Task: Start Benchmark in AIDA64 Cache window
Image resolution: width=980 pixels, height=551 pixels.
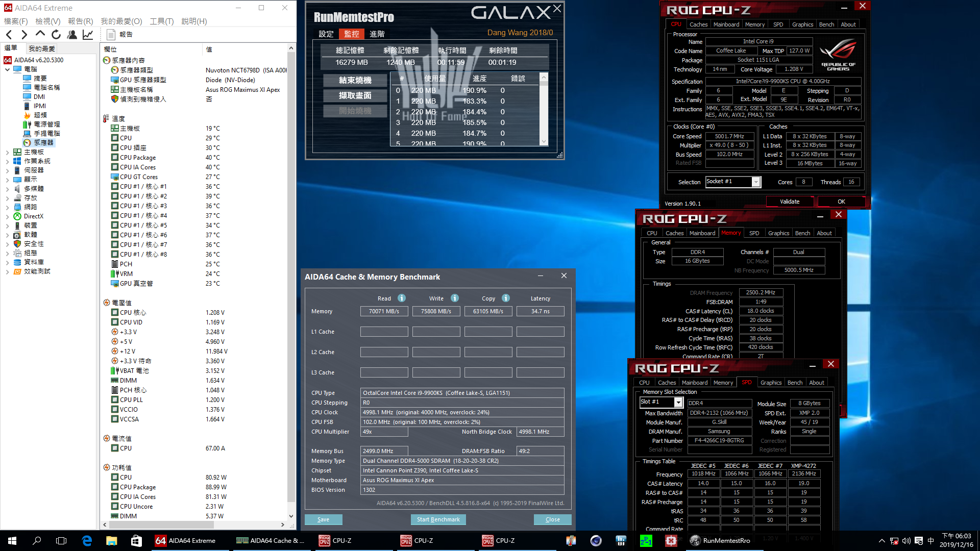Action: (438, 519)
